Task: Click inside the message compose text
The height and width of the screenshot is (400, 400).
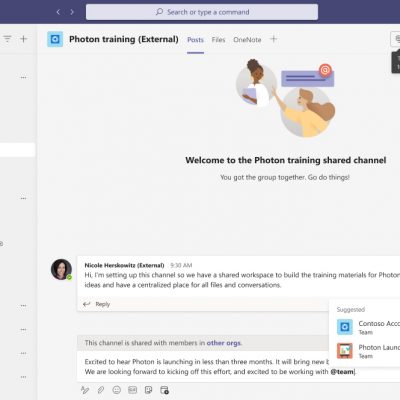Action: (220, 367)
